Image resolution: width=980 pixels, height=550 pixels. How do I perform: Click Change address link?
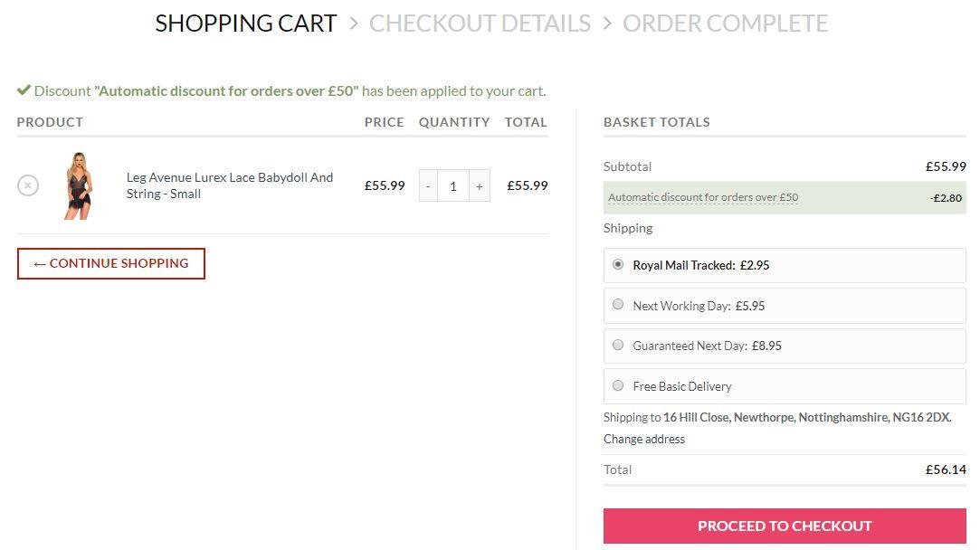click(x=643, y=439)
